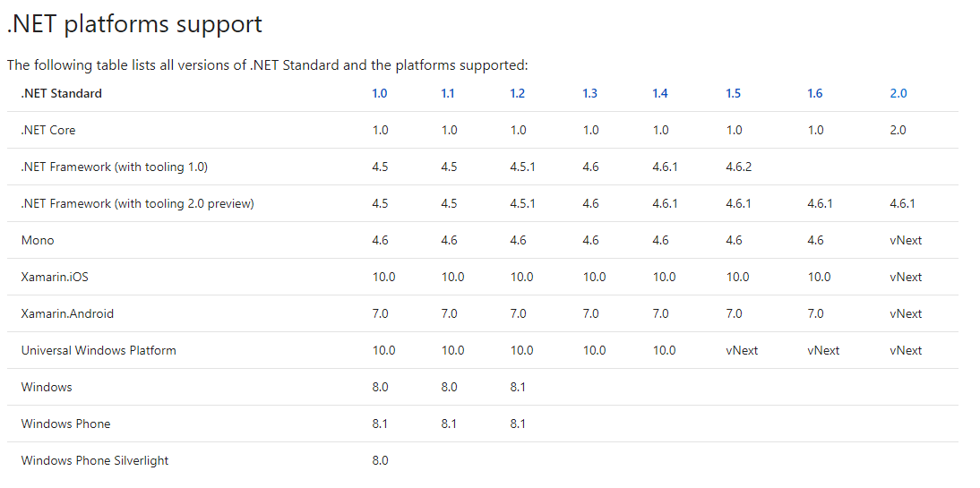Click the Xamarin.iOS row label
Screen dimensions: 980x488
coord(55,277)
